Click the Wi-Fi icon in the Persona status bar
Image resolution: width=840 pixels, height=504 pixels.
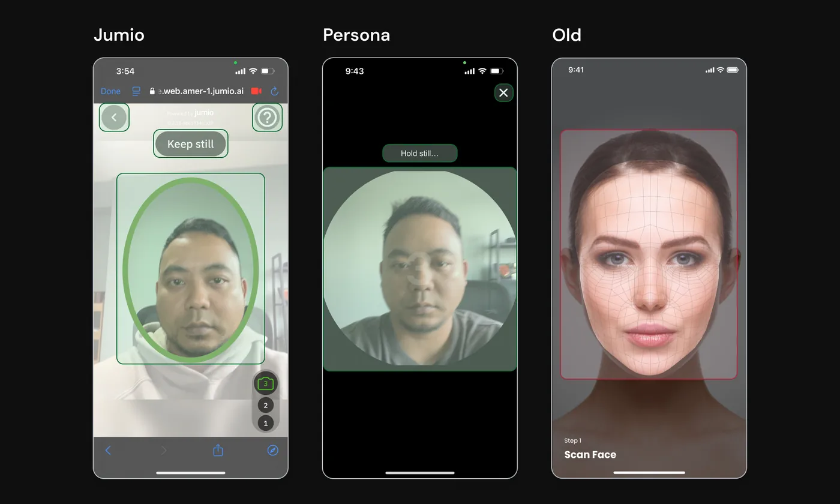[x=482, y=71]
